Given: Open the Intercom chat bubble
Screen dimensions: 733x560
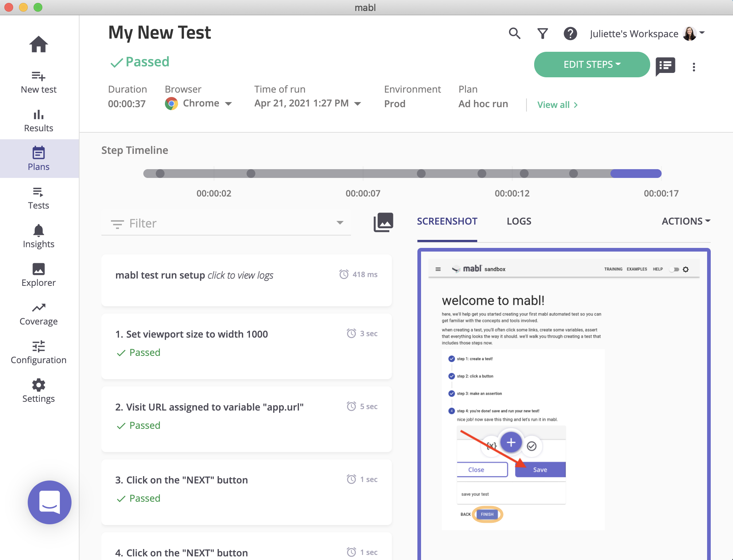Looking at the screenshot, I should click(x=50, y=502).
